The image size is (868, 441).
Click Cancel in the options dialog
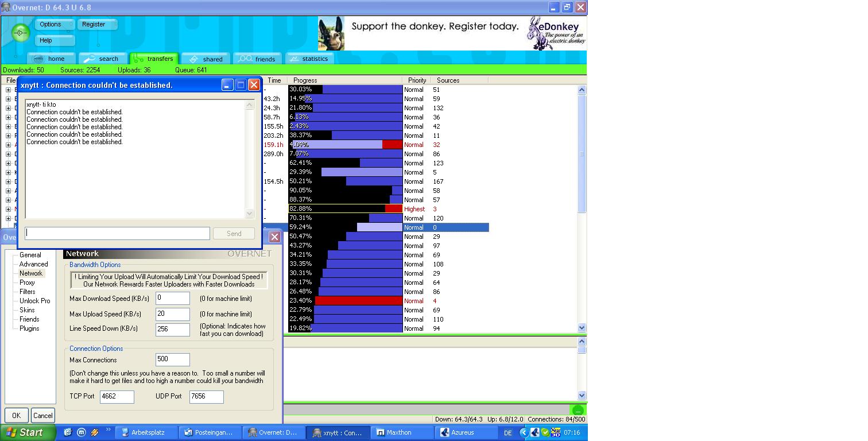(42, 415)
